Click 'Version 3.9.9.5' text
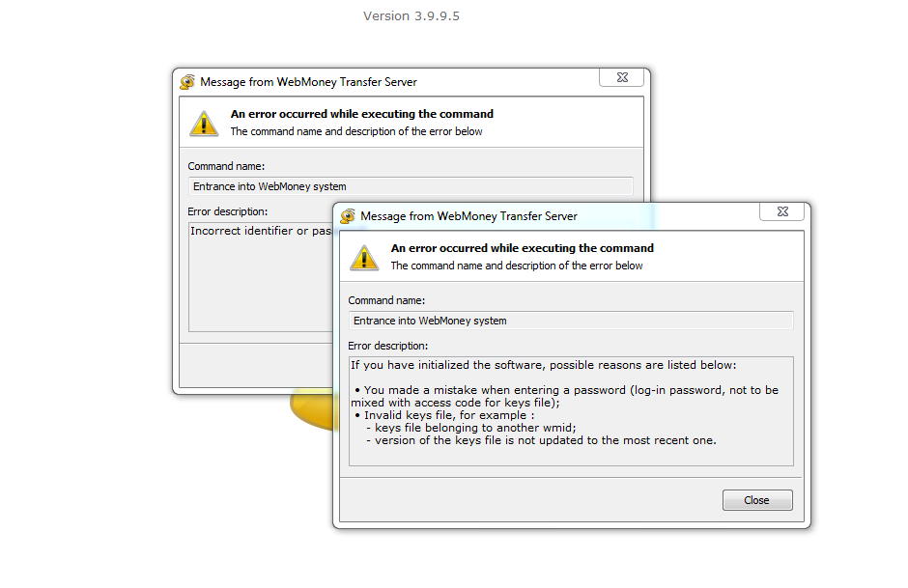908x588 pixels. [x=411, y=16]
